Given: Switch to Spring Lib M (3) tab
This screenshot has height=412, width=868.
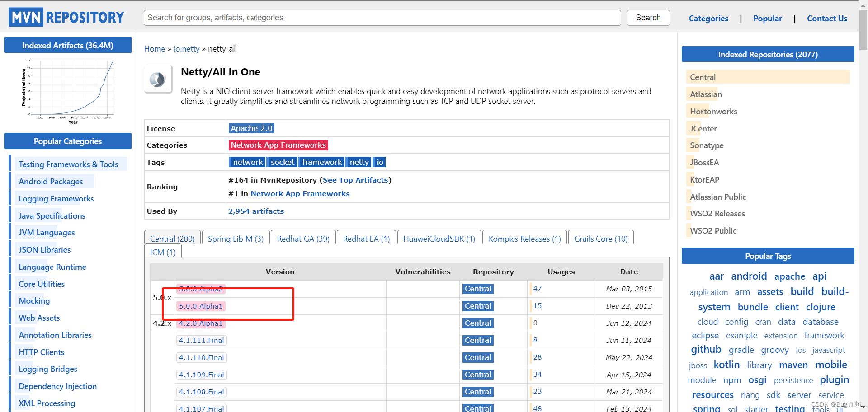Looking at the screenshot, I should (x=236, y=239).
